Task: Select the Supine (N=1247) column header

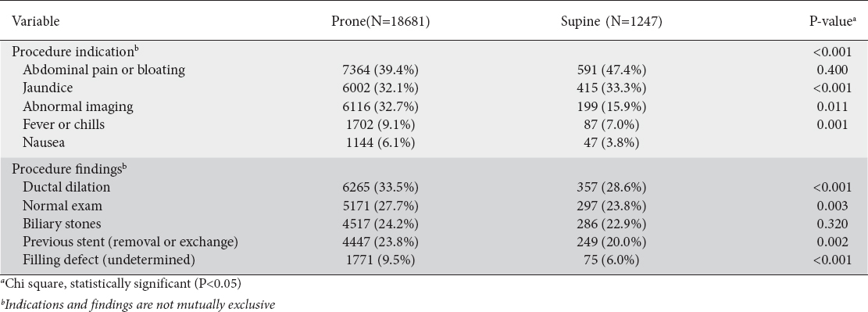Action: (611, 21)
